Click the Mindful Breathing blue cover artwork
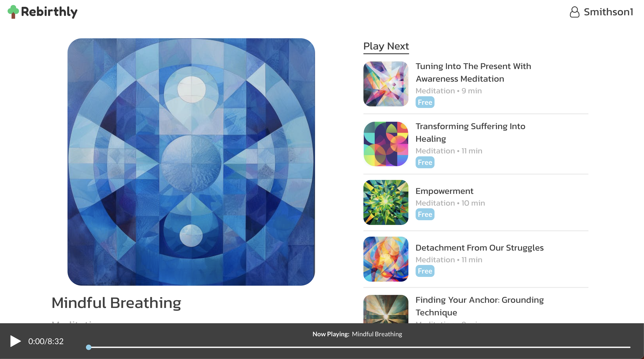 pyautogui.click(x=191, y=162)
